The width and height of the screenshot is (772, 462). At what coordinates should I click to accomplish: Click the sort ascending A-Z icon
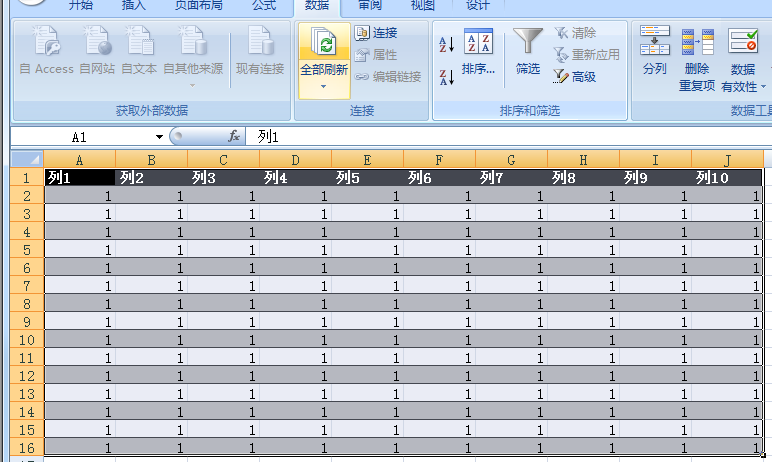pyautogui.click(x=446, y=44)
